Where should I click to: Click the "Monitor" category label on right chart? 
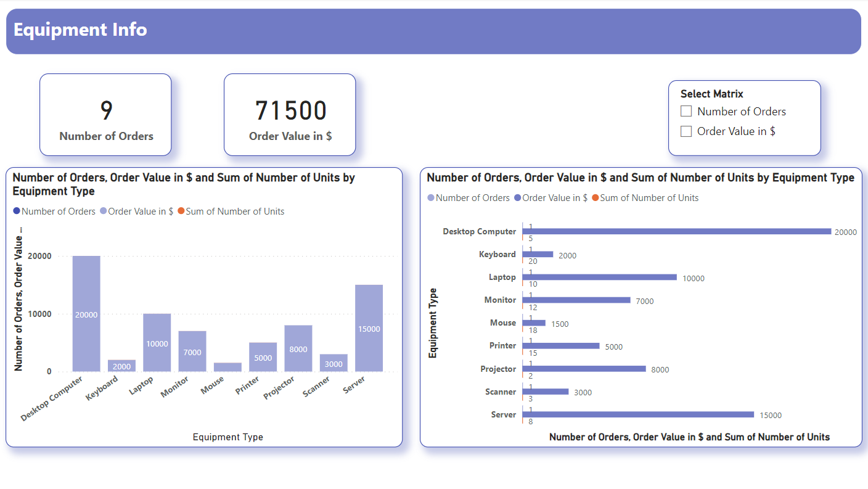click(500, 300)
